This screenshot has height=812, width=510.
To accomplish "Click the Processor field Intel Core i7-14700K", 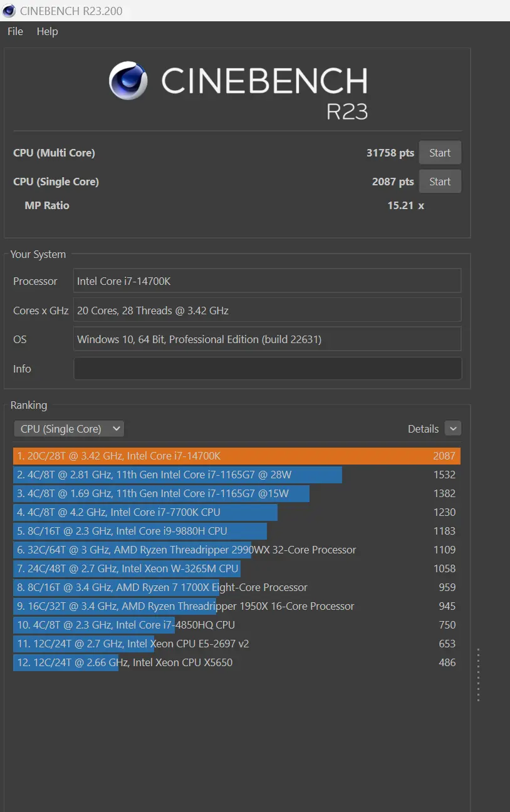I will click(268, 281).
